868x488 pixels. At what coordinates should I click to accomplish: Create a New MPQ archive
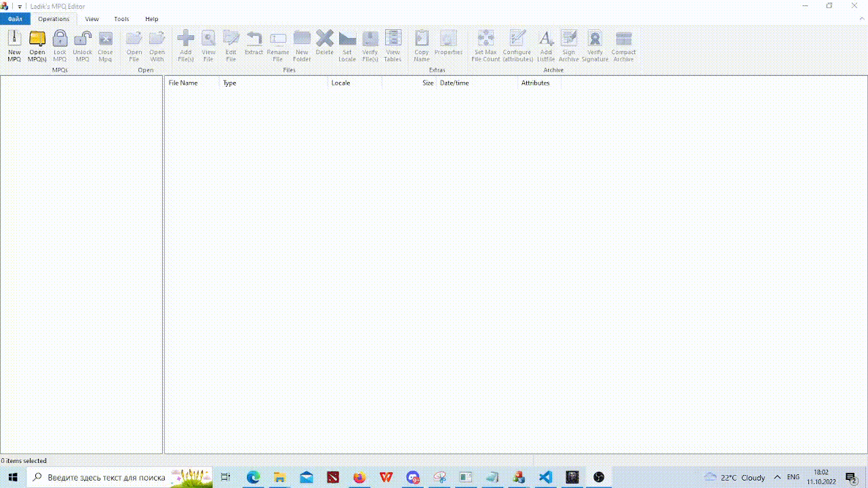[14, 46]
